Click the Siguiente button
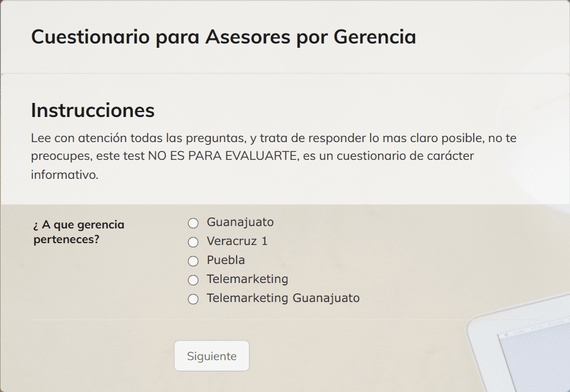Screen dimensions: 570x392 pyautogui.click(x=212, y=356)
